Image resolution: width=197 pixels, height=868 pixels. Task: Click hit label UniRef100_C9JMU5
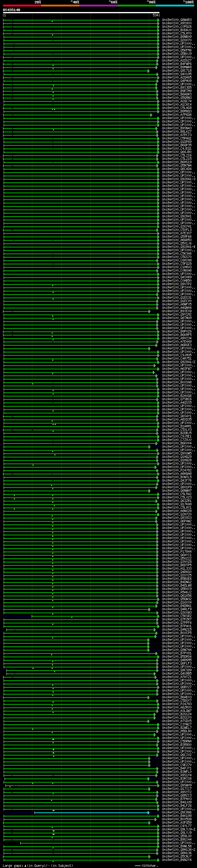pos(177,355)
